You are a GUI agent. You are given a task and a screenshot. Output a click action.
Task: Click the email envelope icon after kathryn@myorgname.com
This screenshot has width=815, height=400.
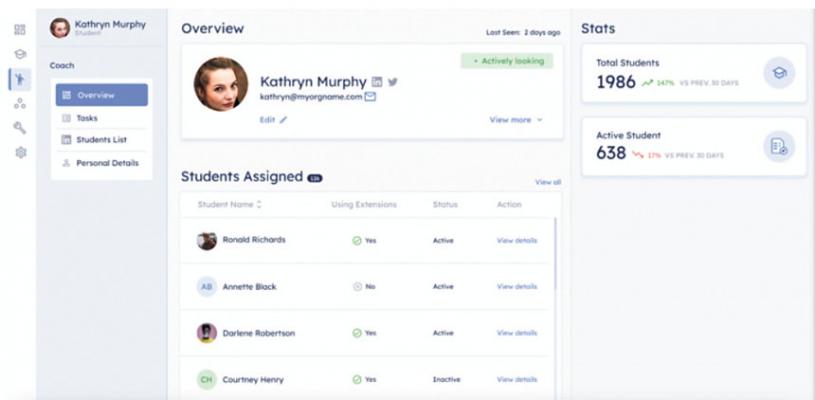coord(370,97)
